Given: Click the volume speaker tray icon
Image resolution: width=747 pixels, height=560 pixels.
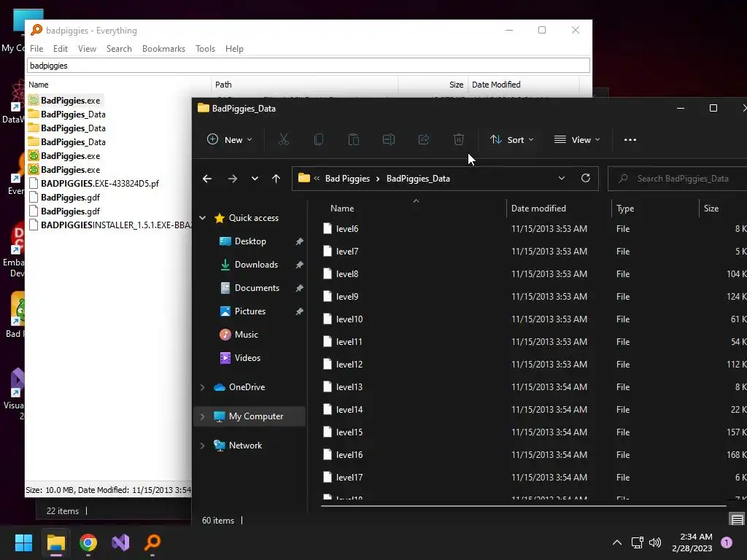Looking at the screenshot, I should click(656, 542).
